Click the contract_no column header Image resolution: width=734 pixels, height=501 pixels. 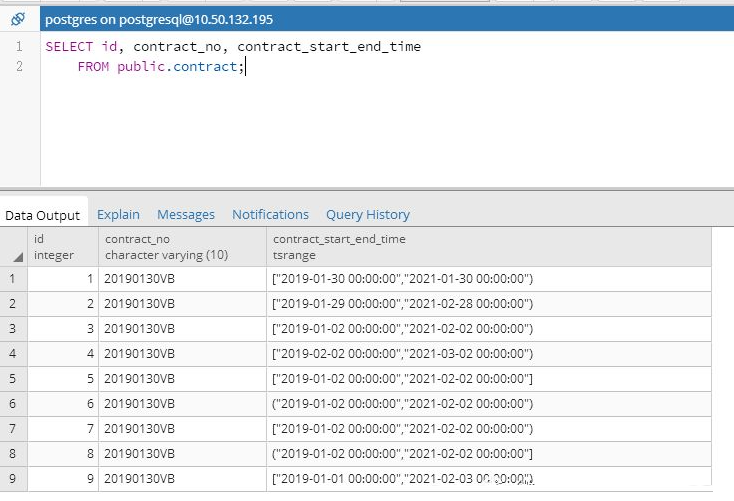tap(183, 247)
